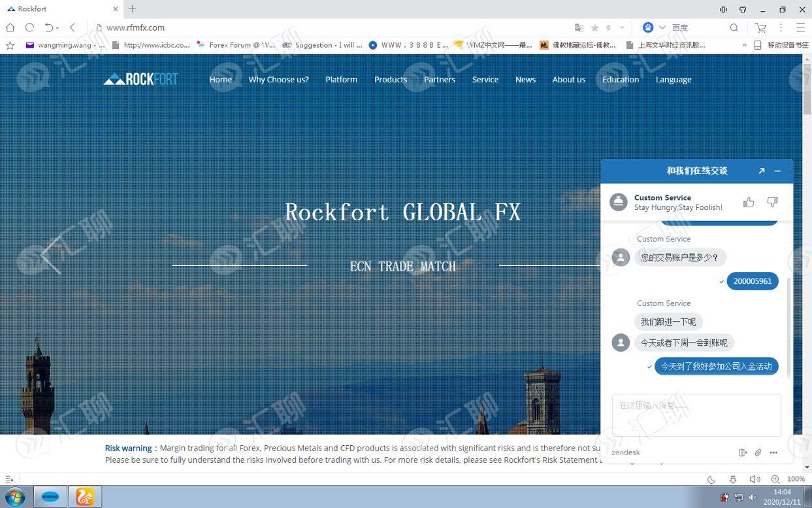The width and height of the screenshot is (812, 508).
Task: Open the wangming.wang mail bookmark
Action: tap(65, 45)
